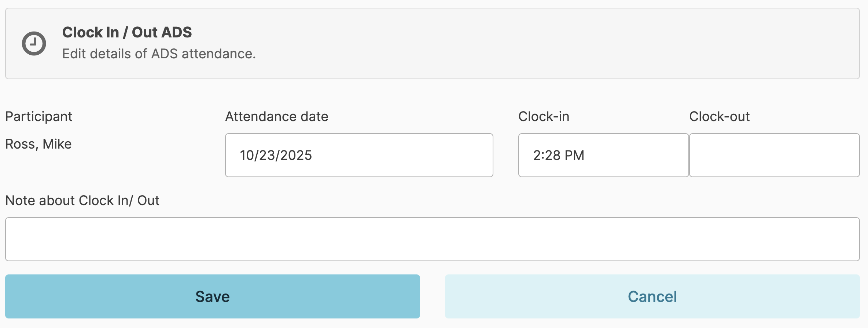Click the 'Note about Clock In/ Out' label
The image size is (868, 328).
click(82, 201)
